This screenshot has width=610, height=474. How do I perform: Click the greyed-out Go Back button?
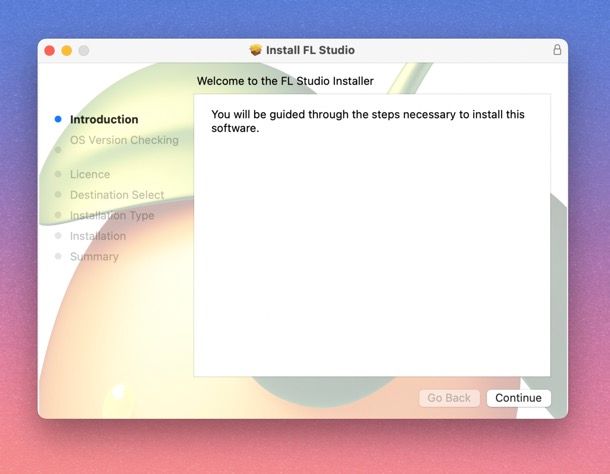click(x=449, y=398)
